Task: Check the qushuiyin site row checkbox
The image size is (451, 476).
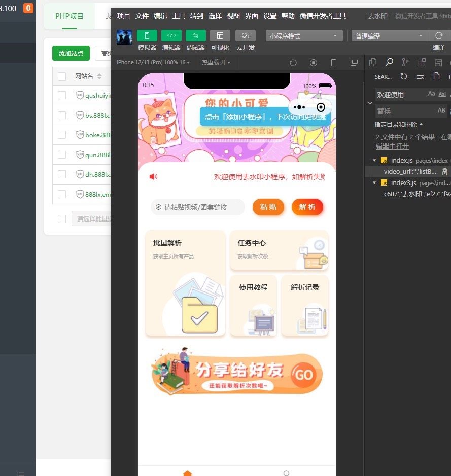Action: point(62,95)
